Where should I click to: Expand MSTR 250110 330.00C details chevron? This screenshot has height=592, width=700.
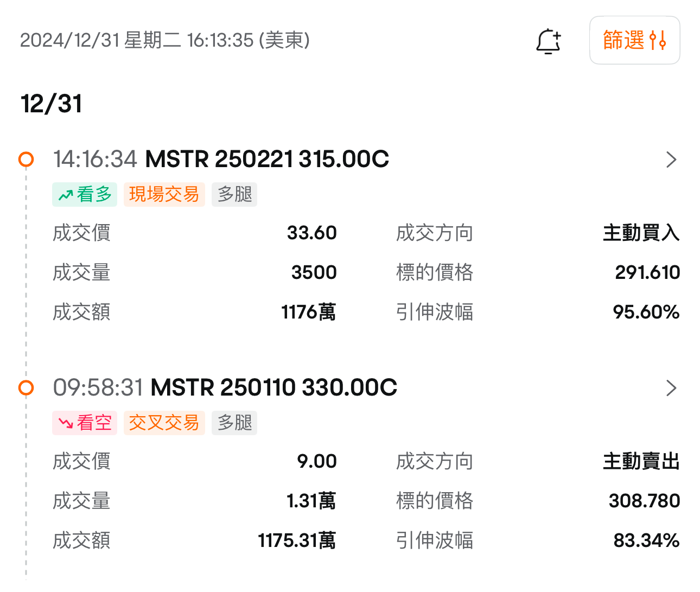coord(671,388)
